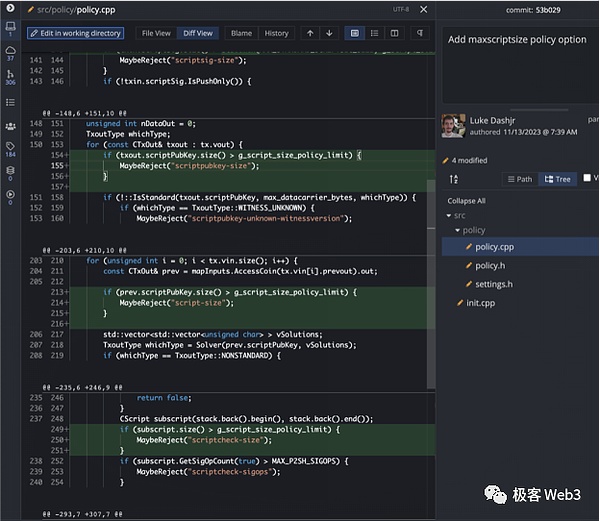
Task: Open the Remote cloud section in sidebar
Action: click(x=10, y=50)
